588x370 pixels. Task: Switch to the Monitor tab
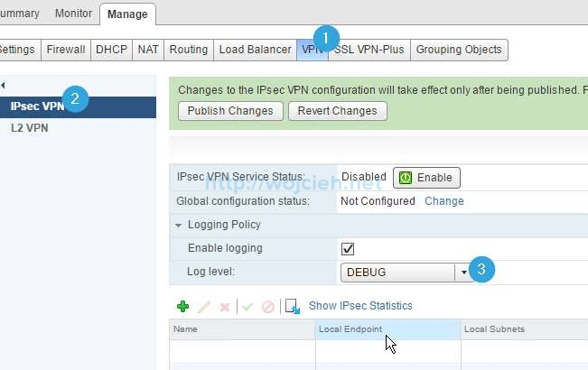(x=73, y=14)
